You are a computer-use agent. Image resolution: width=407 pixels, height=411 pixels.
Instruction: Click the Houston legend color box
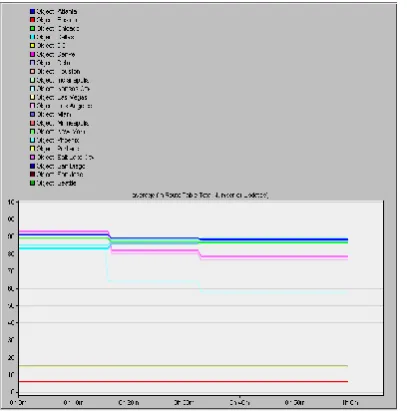32,71
